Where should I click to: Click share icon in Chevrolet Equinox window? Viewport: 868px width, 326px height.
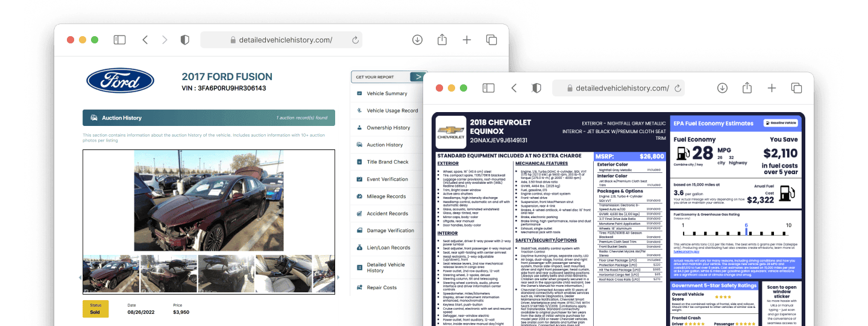[x=747, y=87]
